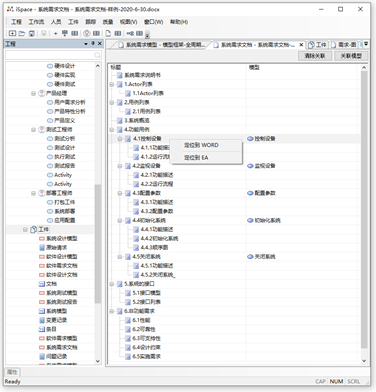Collapse the 4.3 配置参数 node
This screenshot has height=392, width=376.
(120, 193)
